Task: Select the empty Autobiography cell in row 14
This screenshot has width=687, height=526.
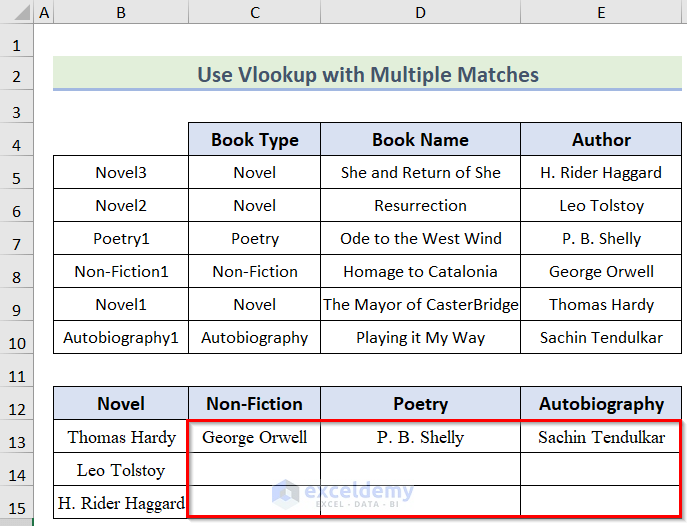Action: (x=601, y=470)
